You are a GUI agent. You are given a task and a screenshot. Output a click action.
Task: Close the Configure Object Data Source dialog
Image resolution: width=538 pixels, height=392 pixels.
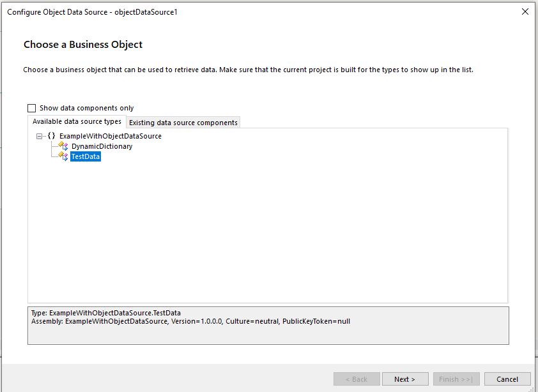coord(525,11)
